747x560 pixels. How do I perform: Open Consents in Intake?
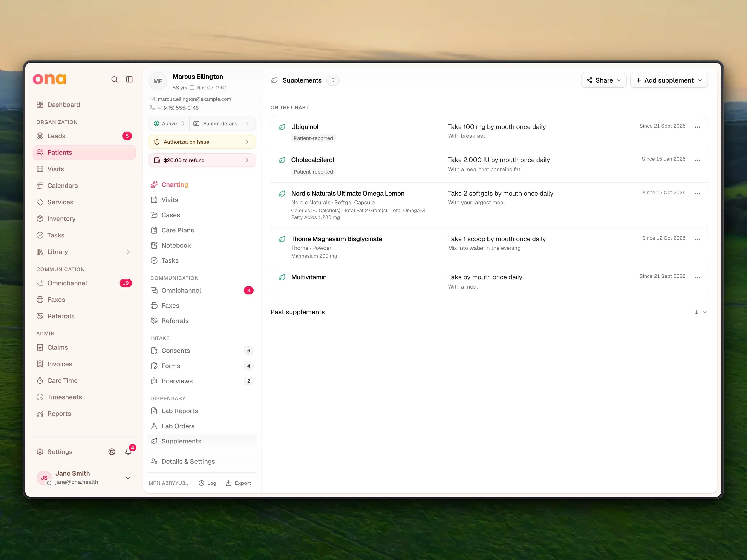(x=202, y=351)
